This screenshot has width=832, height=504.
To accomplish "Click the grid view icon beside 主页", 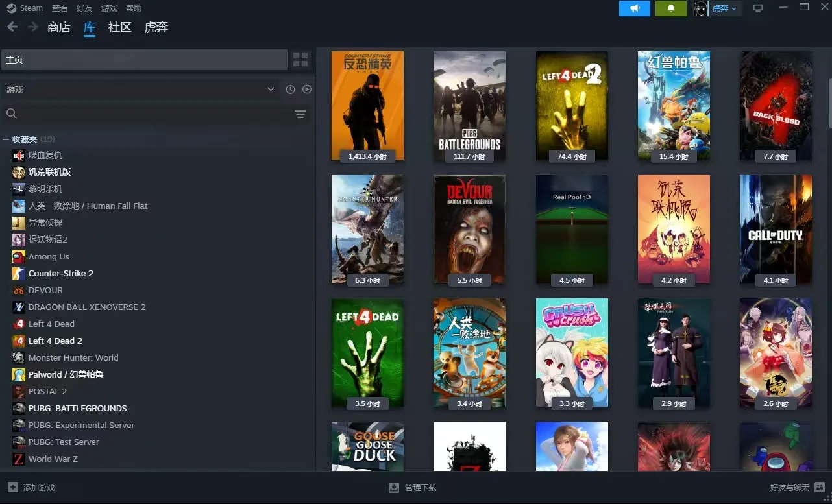I will pyautogui.click(x=300, y=60).
